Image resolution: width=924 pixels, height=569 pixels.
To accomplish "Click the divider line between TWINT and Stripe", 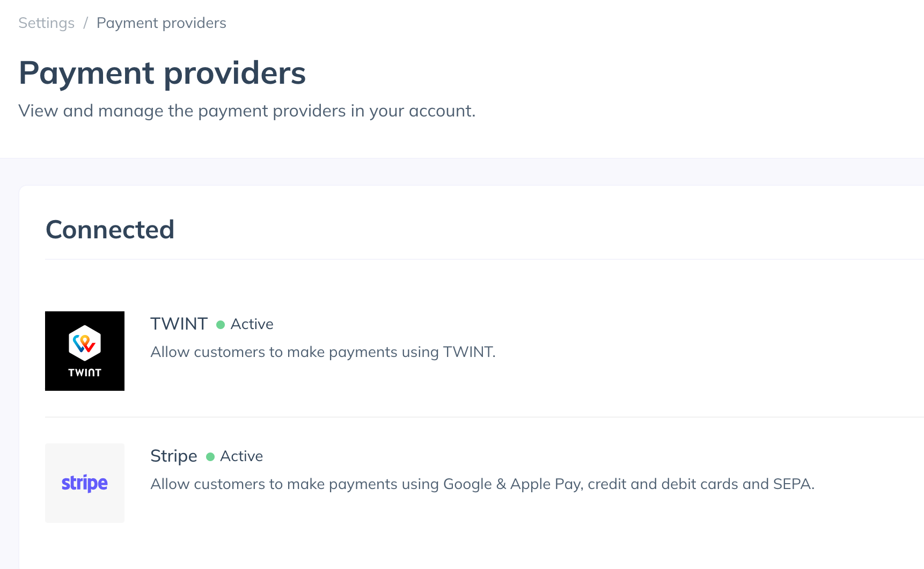I will [x=485, y=417].
